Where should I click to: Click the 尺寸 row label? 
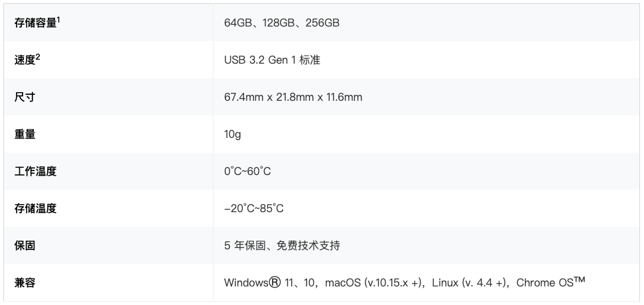[25, 97]
